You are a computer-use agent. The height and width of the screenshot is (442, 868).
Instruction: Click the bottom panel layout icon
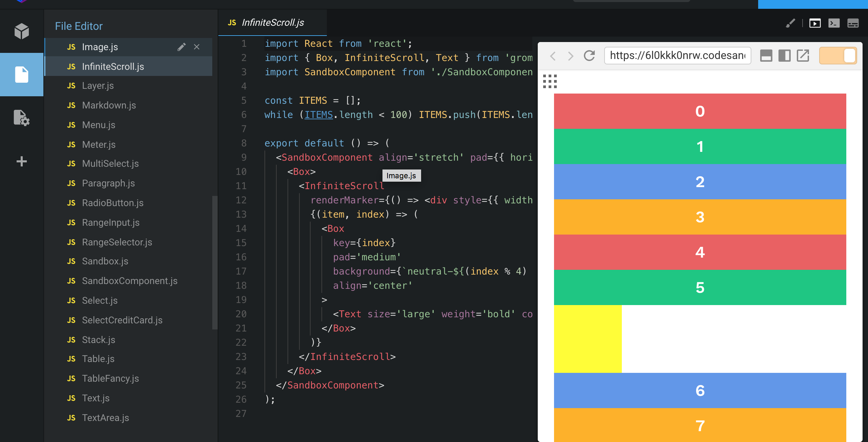tap(853, 23)
